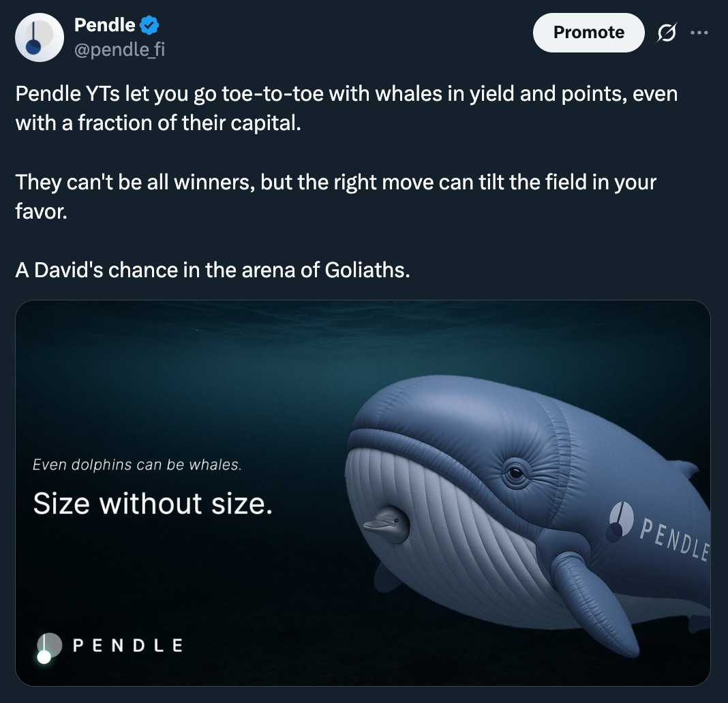Select the small dolphin inside the whale's mouth
Image resolution: width=728 pixels, height=703 pixels.
[x=386, y=525]
